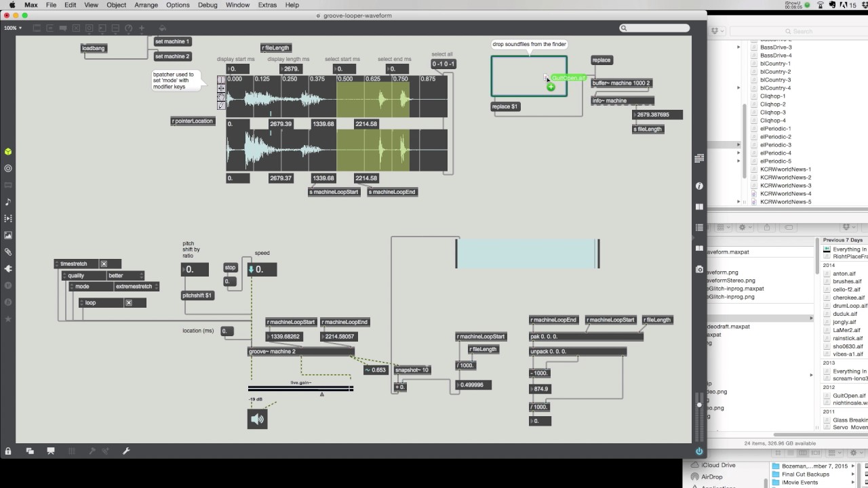Click the 'pitchshift $1' message box

[197, 296]
